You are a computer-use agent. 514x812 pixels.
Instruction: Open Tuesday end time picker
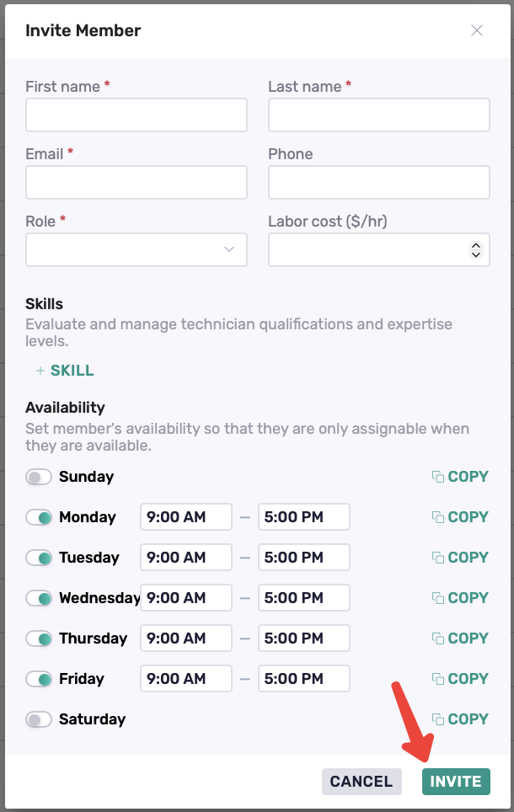(x=304, y=558)
